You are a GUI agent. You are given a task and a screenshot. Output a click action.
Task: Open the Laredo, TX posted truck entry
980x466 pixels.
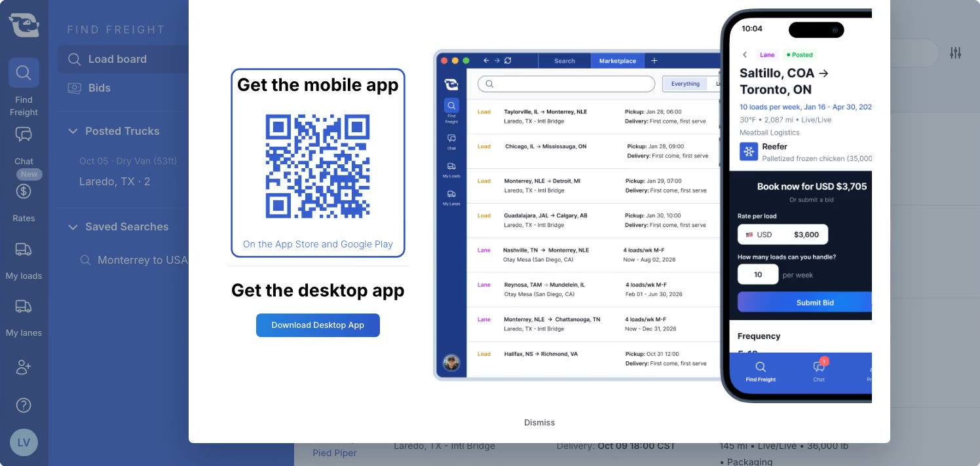coord(115,181)
